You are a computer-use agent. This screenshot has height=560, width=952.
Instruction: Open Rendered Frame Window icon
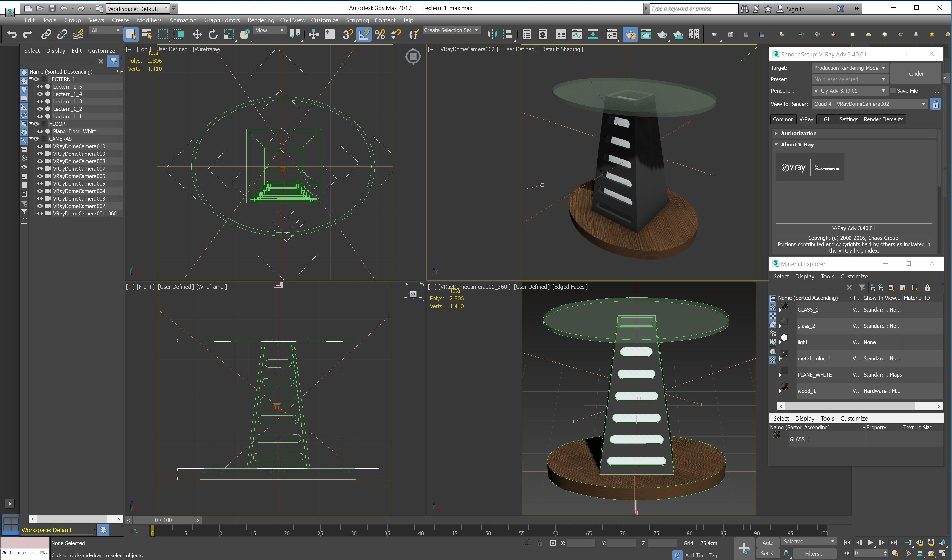click(646, 35)
